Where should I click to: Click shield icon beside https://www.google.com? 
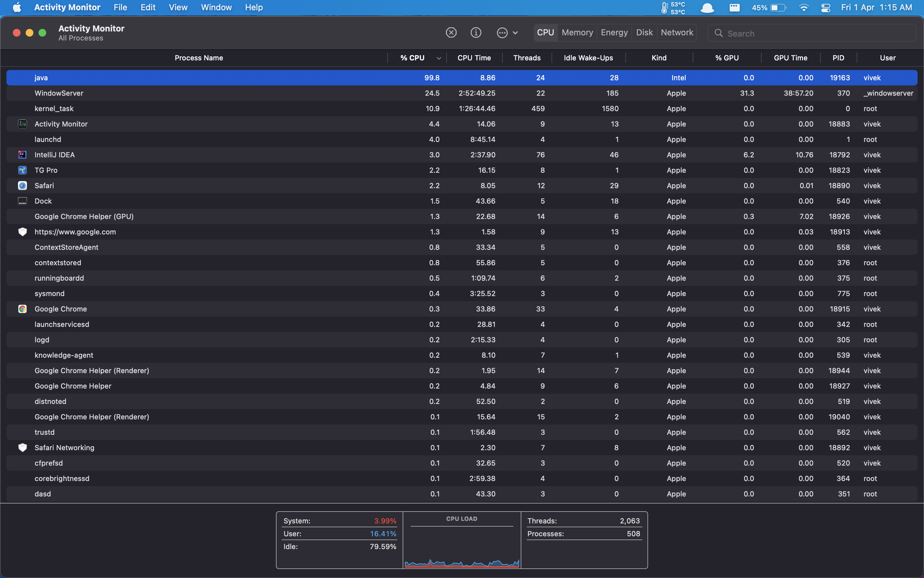click(x=22, y=232)
